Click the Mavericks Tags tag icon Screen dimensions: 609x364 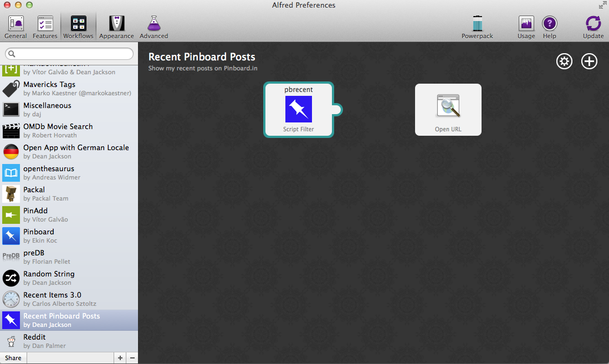(x=11, y=89)
